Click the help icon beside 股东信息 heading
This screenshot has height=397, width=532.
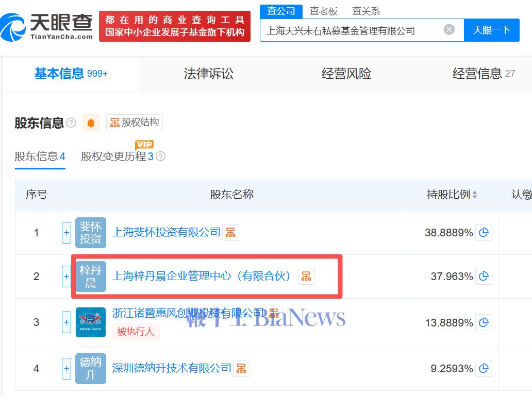coord(71,123)
